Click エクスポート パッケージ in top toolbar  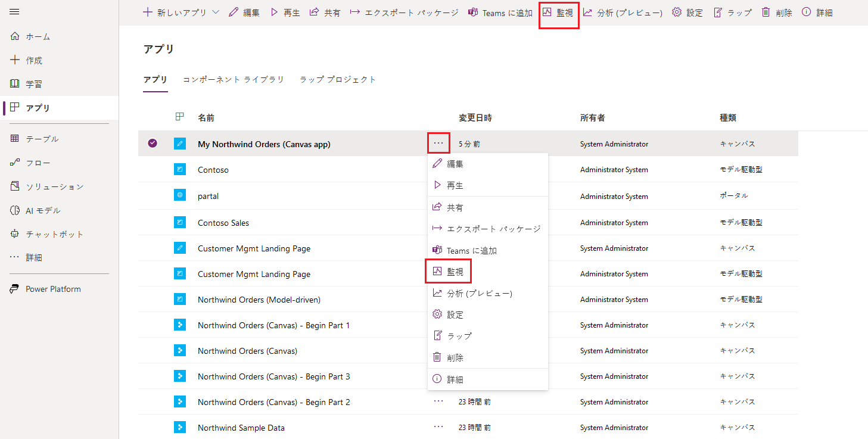404,13
